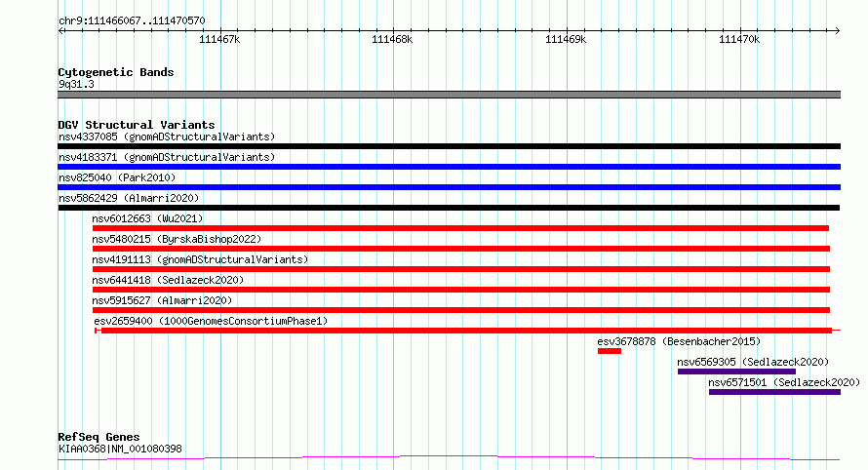Viewport: 868px width, 470px height.
Task: Select the red bar under the nsv5915627 label
Action: tap(461, 310)
